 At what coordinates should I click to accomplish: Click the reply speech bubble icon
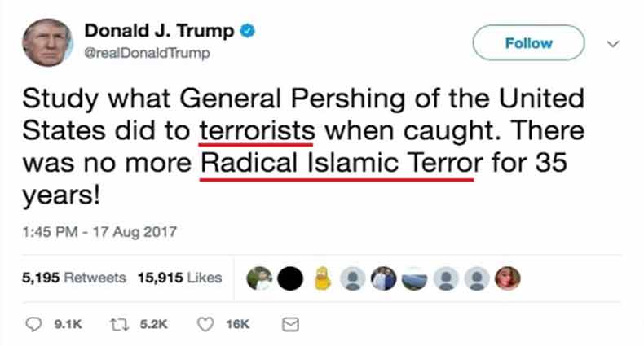33,324
